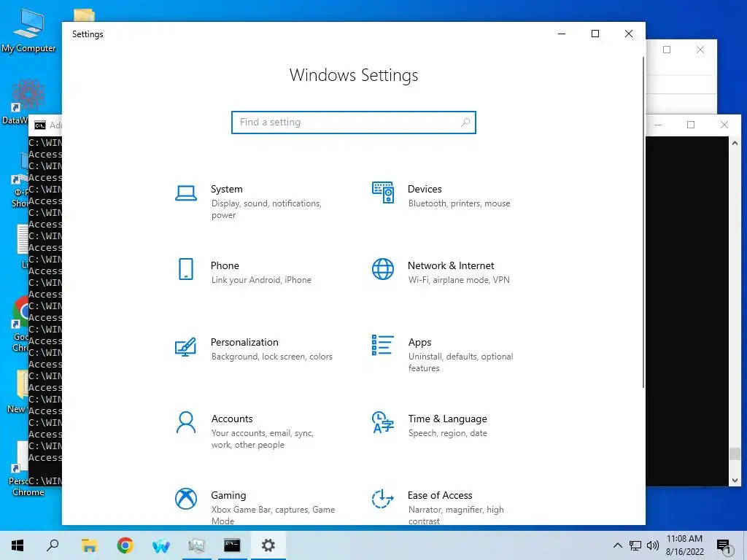Click 'Uninstall, defaults, optional features' text

[x=461, y=362]
